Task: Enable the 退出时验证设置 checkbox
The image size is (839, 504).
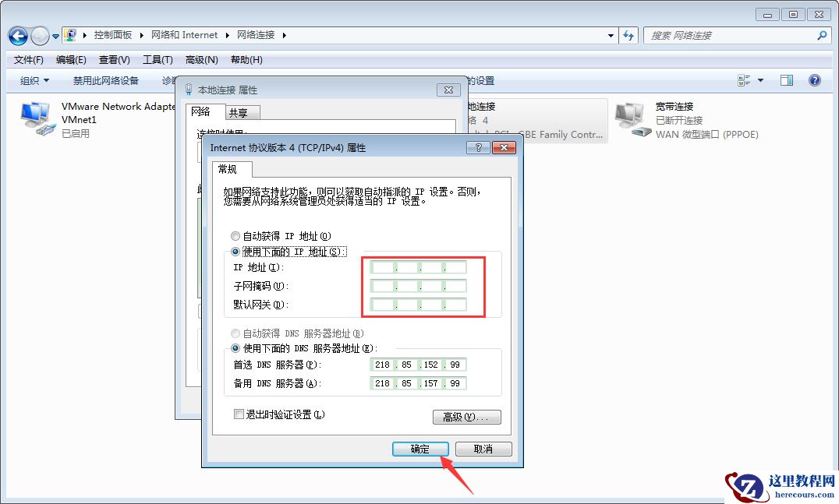Action: click(239, 414)
